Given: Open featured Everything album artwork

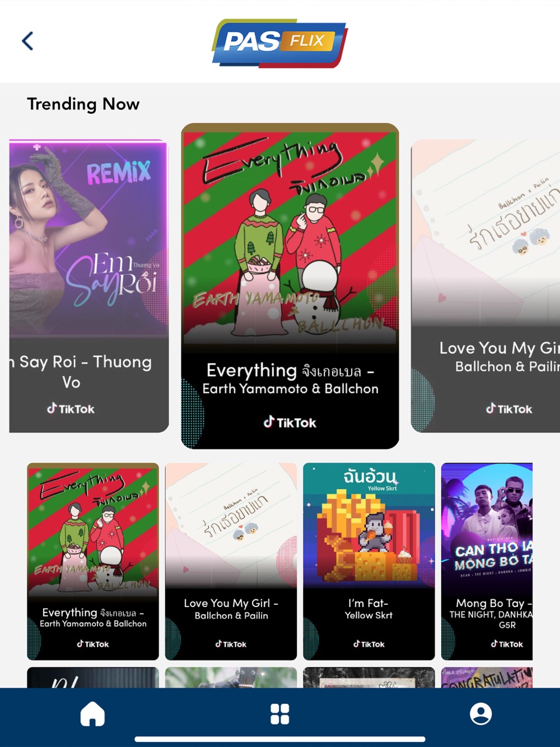Looking at the screenshot, I should [x=290, y=235].
